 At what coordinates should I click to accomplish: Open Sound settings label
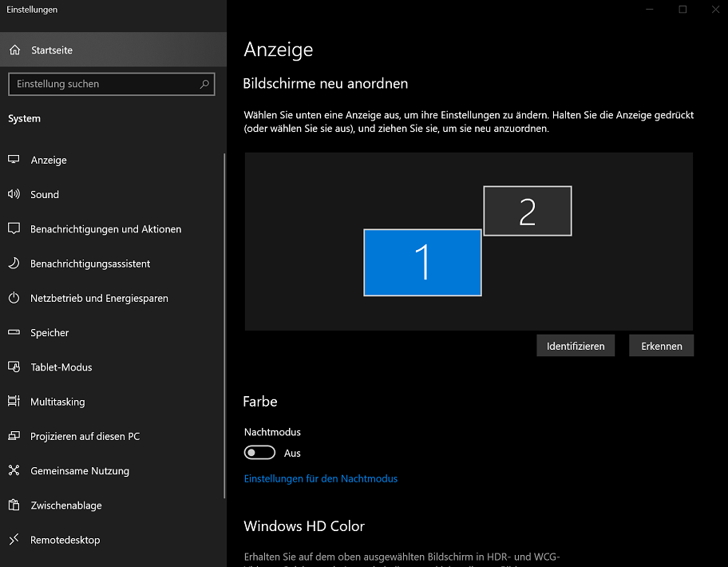[x=45, y=195]
